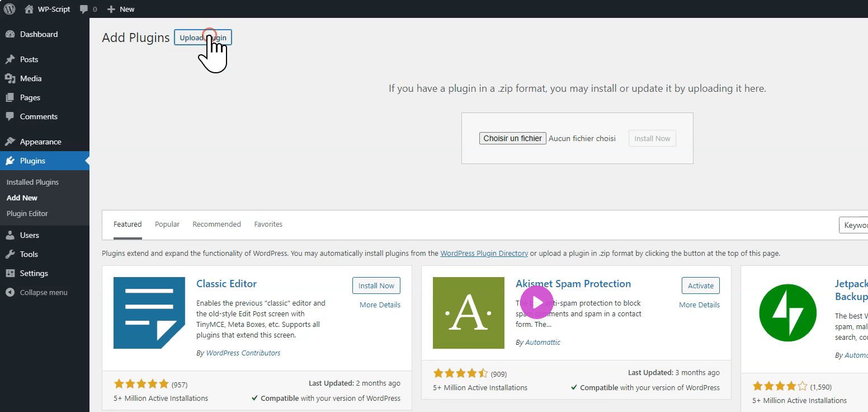
Task: Click the Upload Plugin button
Action: [202, 38]
